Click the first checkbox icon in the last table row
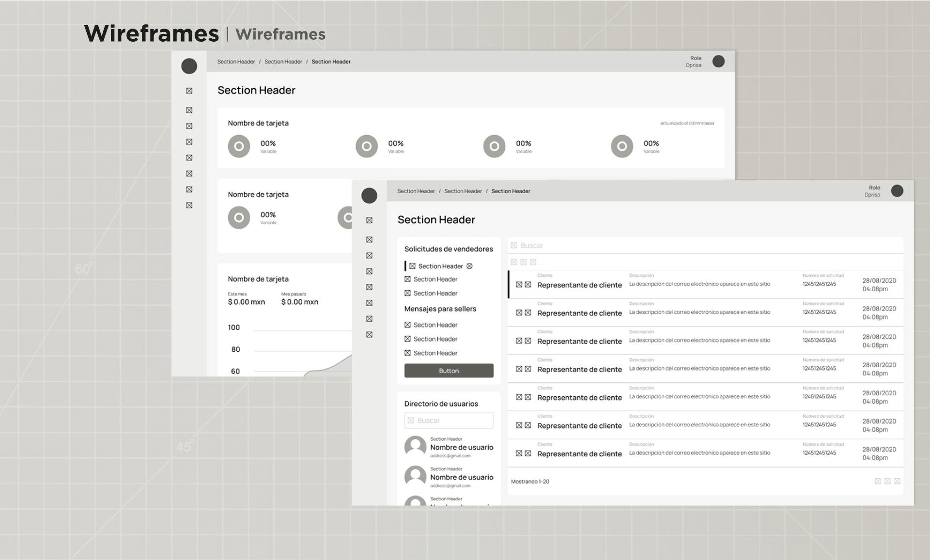The height and width of the screenshot is (560, 930). click(519, 453)
